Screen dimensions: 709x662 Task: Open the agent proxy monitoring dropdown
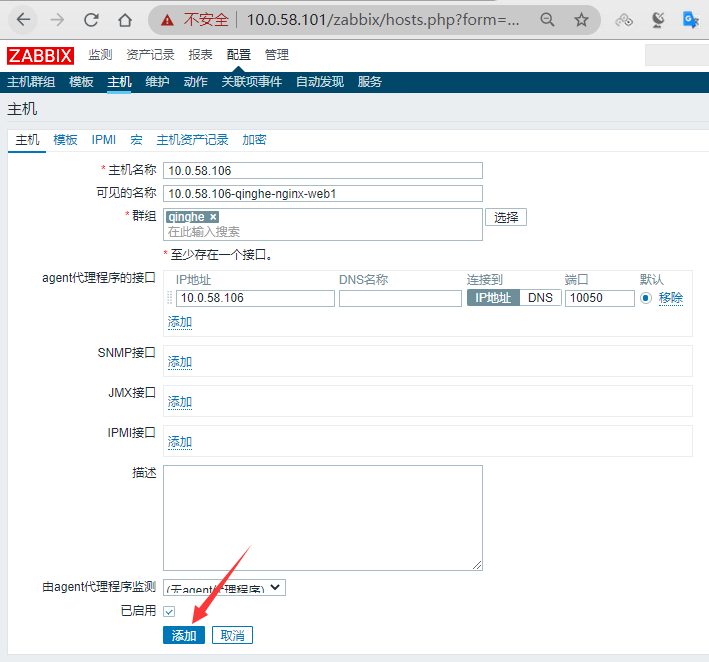224,587
